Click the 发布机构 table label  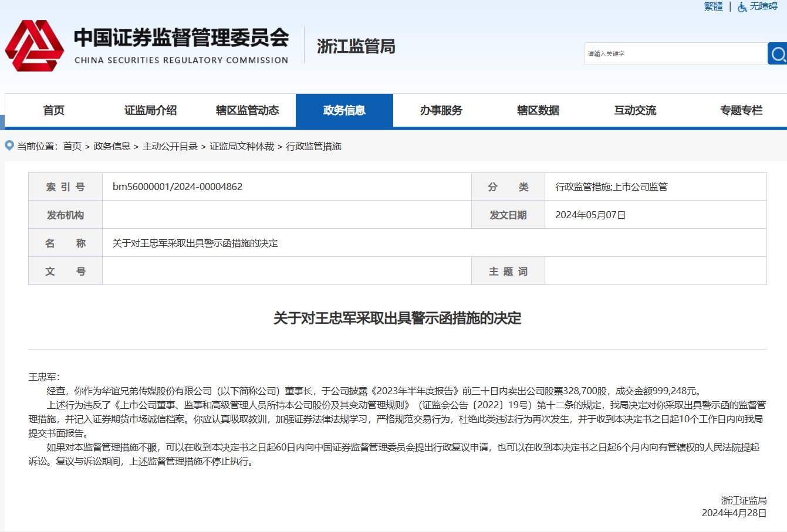pos(65,215)
